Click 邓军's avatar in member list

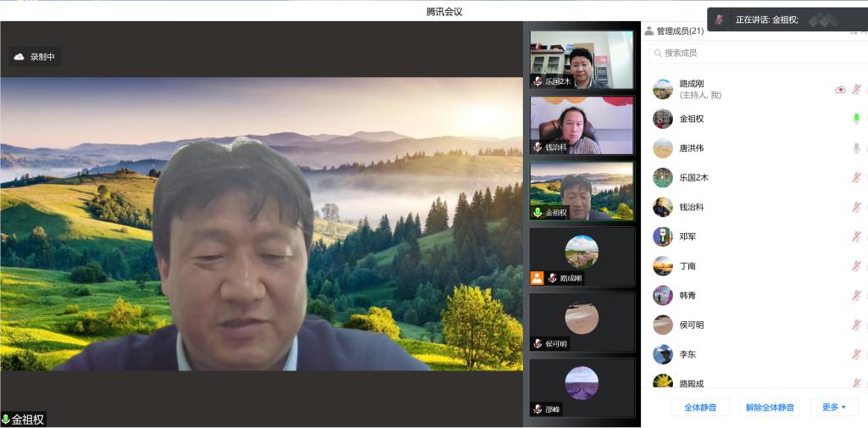pyautogui.click(x=663, y=236)
